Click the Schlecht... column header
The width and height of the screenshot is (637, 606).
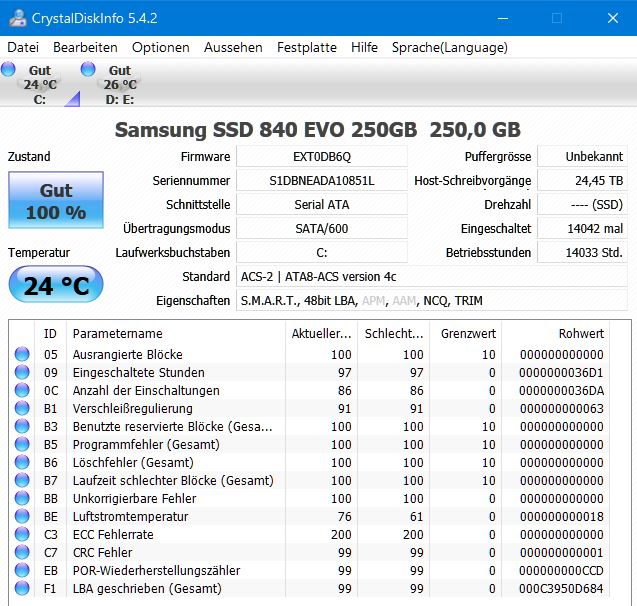[393, 333]
